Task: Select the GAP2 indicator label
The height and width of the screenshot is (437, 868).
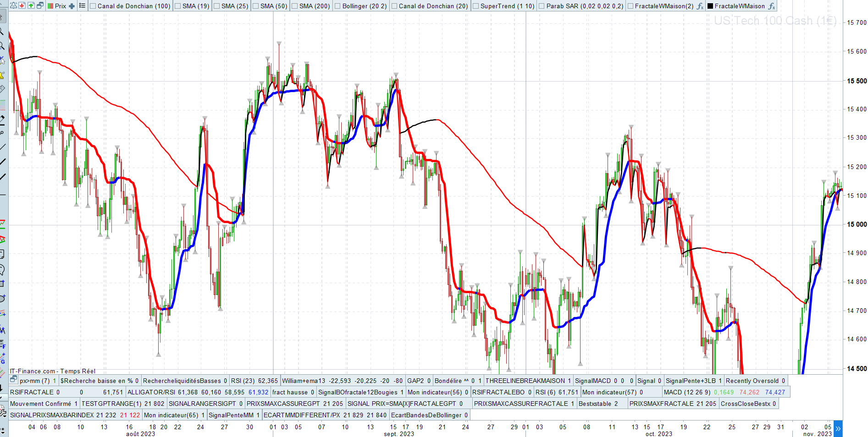Action: (x=415, y=381)
